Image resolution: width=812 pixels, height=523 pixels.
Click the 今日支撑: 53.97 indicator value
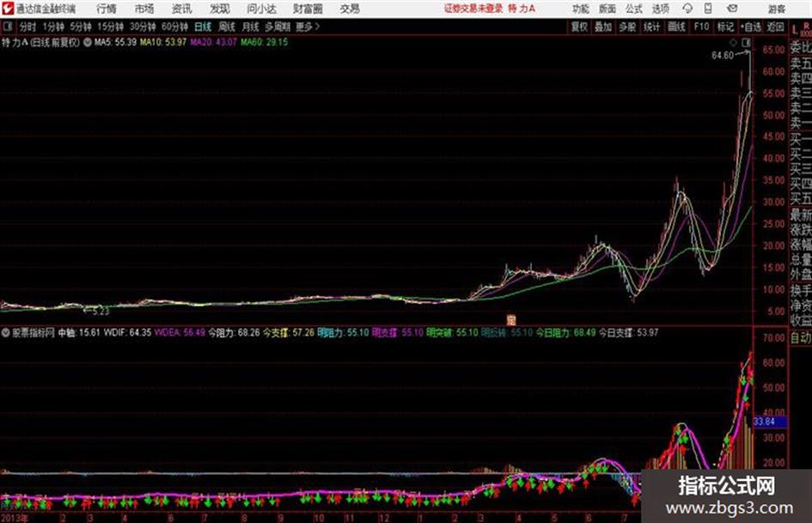click(628, 332)
